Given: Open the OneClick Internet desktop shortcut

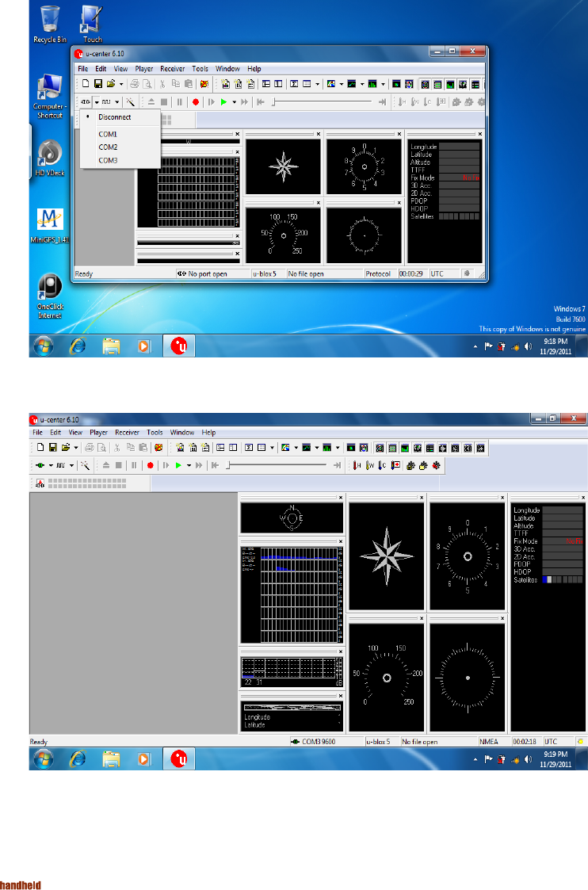Looking at the screenshot, I should click(50, 296).
